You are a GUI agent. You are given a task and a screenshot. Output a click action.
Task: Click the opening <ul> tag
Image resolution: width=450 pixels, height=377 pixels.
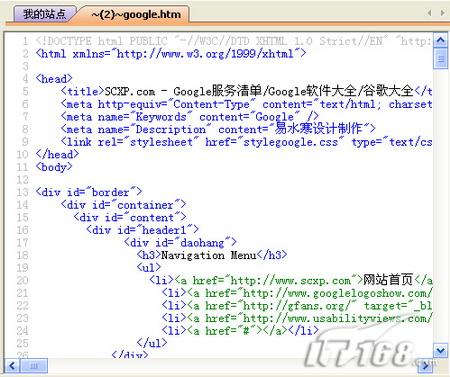149,268
